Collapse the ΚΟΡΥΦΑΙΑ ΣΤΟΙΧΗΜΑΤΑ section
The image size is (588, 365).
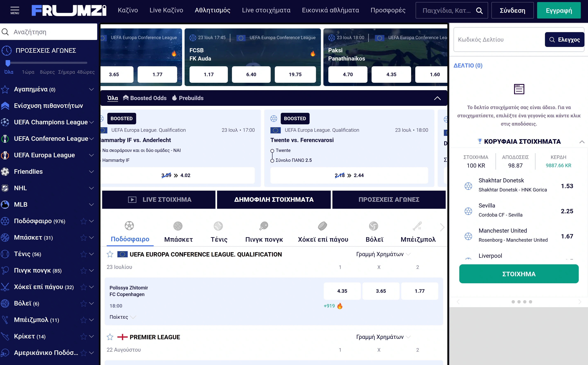point(582,142)
